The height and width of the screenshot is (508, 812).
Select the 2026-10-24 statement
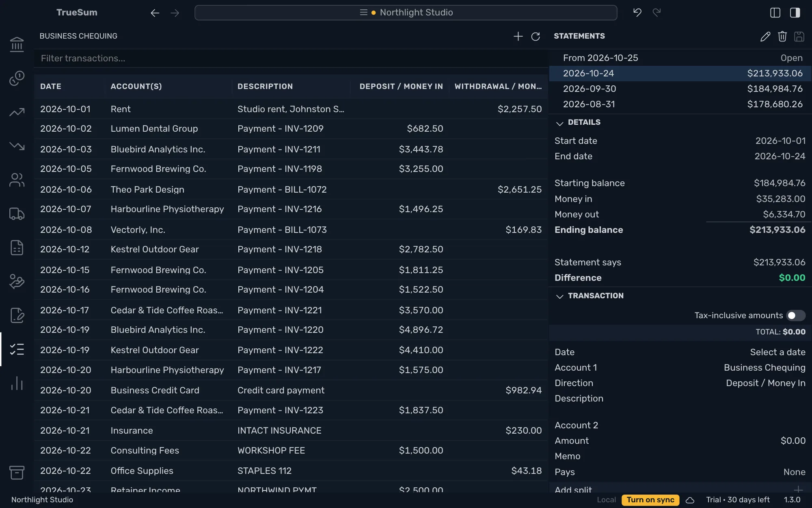[680, 73]
